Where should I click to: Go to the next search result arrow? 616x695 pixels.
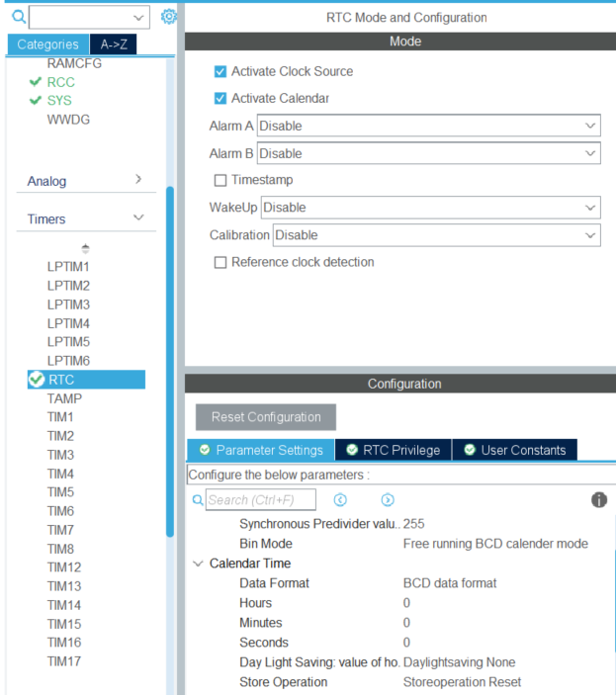tap(388, 500)
